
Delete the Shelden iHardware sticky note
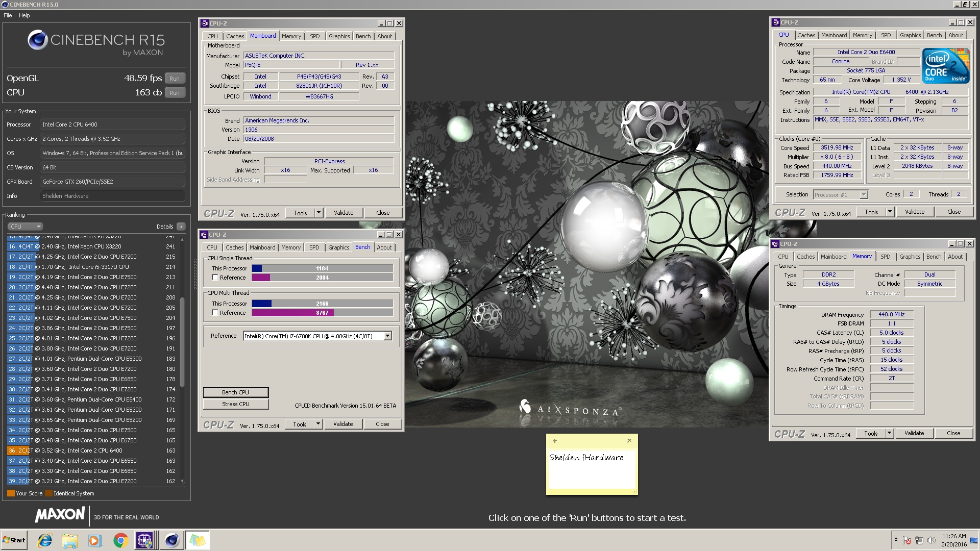[x=629, y=441]
